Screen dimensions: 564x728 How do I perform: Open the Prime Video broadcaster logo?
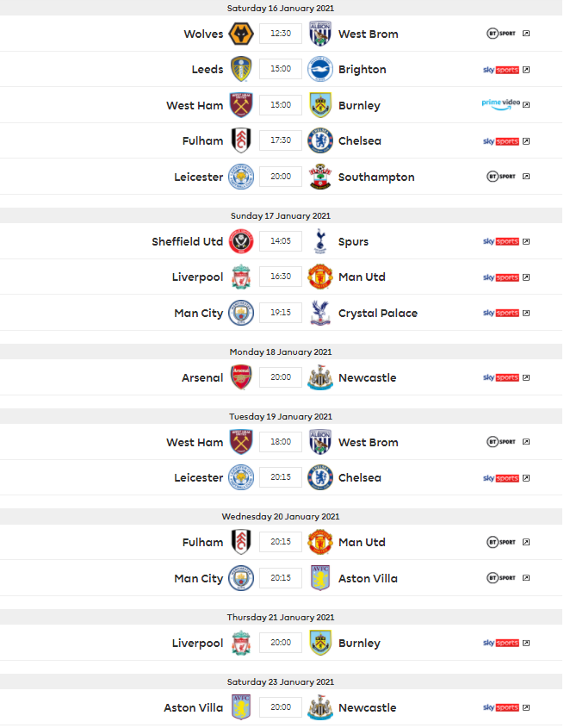(500, 104)
